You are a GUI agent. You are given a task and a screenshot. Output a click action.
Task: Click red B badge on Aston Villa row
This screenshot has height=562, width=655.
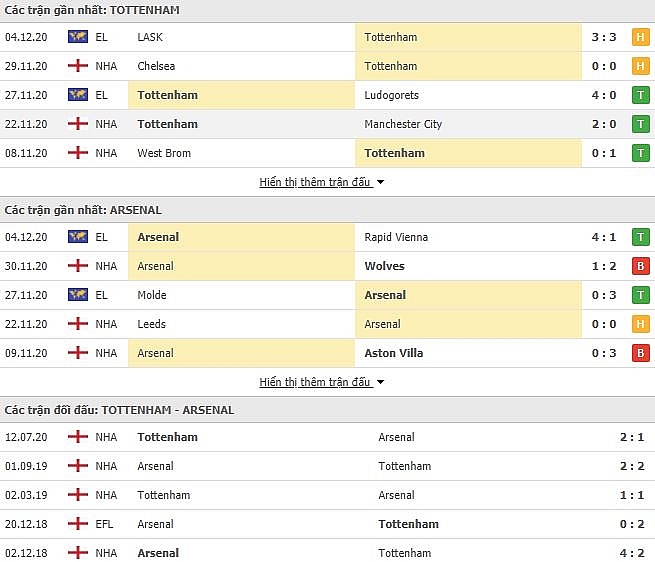640,353
